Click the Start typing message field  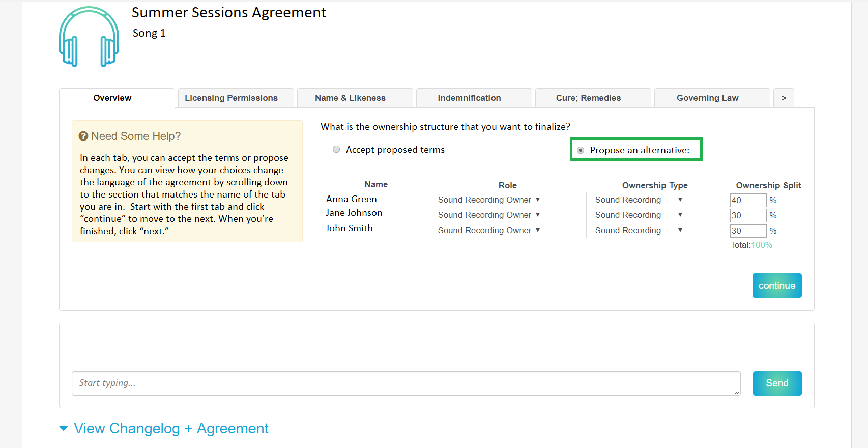point(406,383)
